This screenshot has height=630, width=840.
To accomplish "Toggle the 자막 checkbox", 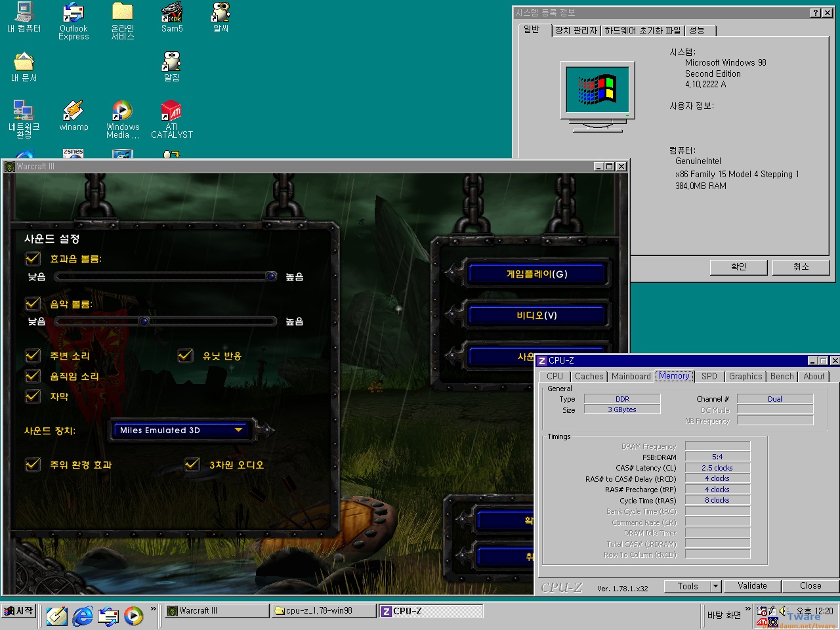I will pyautogui.click(x=33, y=396).
